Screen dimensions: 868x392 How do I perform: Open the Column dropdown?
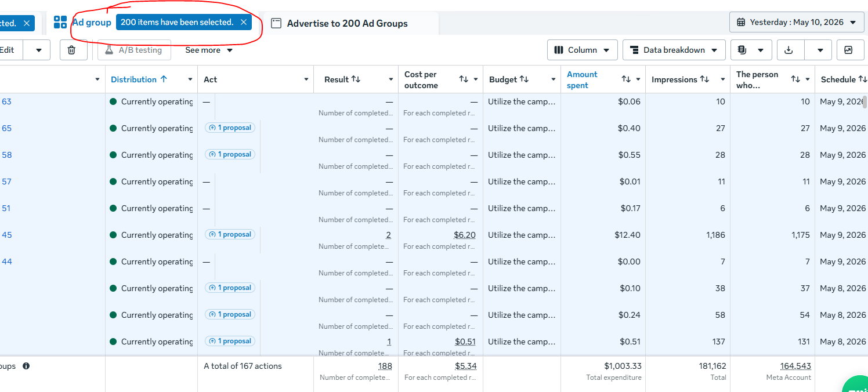pos(582,50)
